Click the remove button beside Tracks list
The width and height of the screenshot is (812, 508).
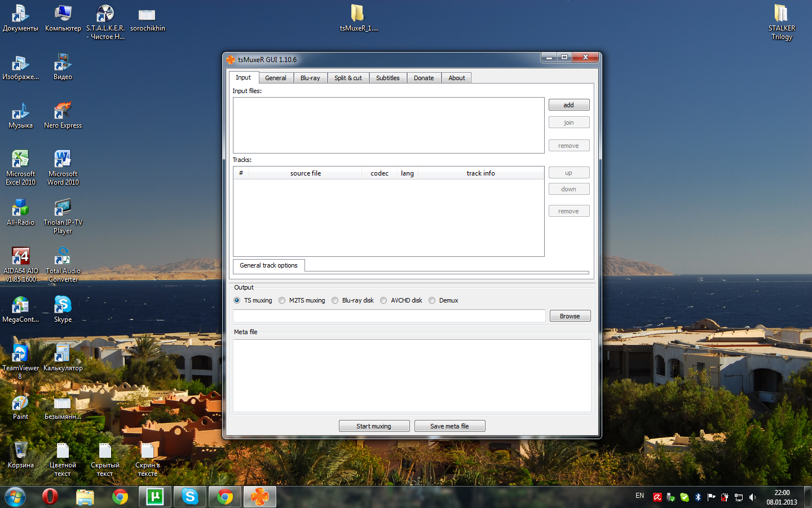pos(569,211)
